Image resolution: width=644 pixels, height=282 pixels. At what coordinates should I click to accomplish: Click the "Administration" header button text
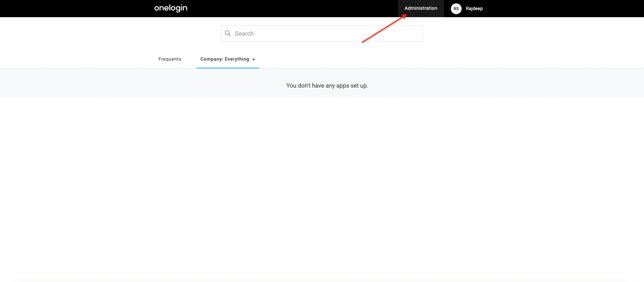click(x=421, y=8)
